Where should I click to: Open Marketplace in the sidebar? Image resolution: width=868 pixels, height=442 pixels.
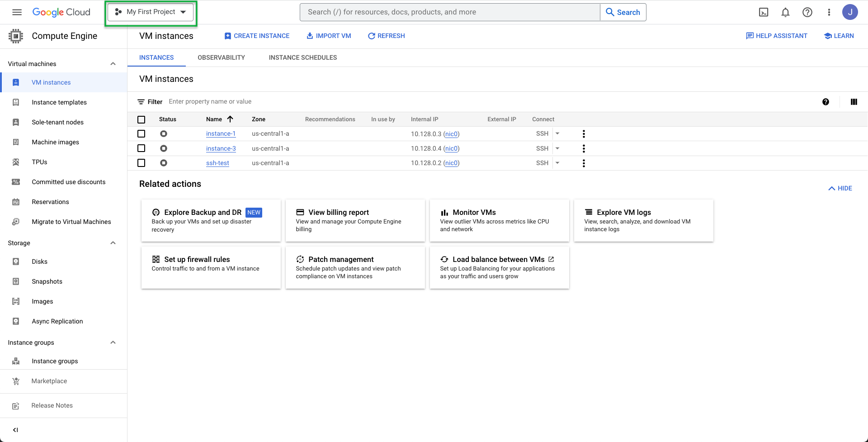pyautogui.click(x=64, y=381)
